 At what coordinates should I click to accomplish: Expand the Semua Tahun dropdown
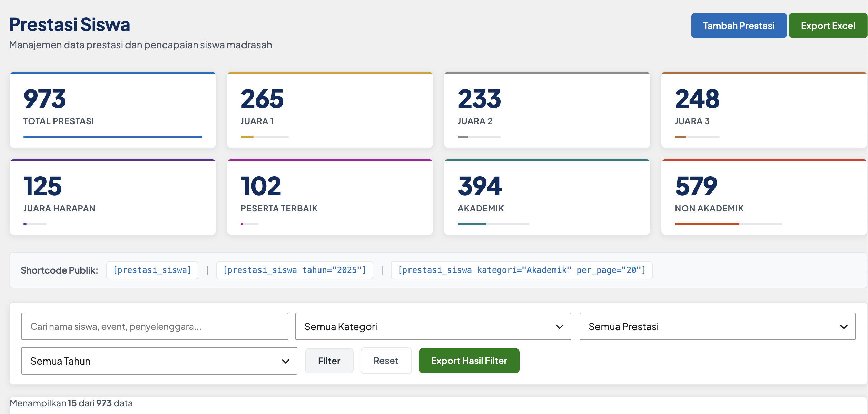tap(159, 361)
